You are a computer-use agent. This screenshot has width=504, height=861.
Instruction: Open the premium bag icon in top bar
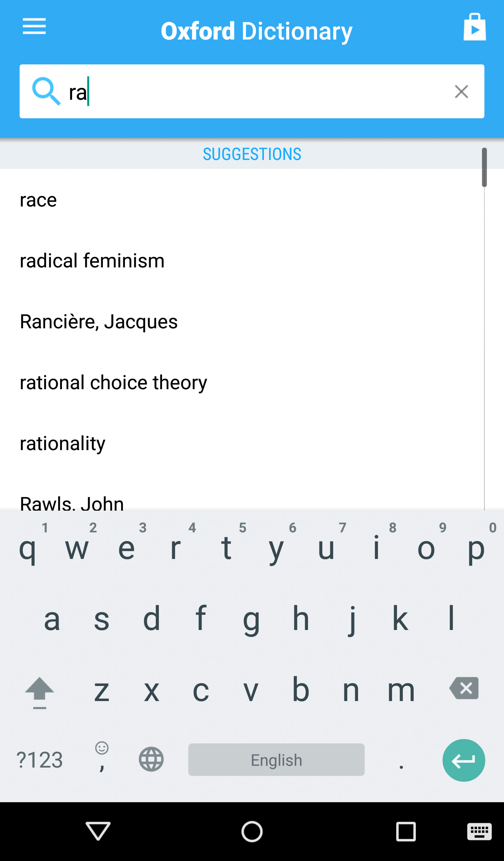tap(475, 27)
